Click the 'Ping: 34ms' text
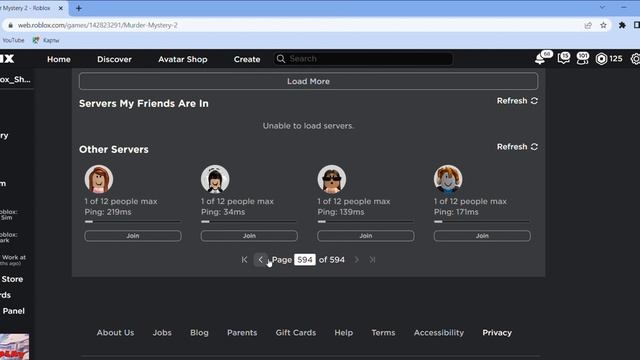 click(223, 212)
